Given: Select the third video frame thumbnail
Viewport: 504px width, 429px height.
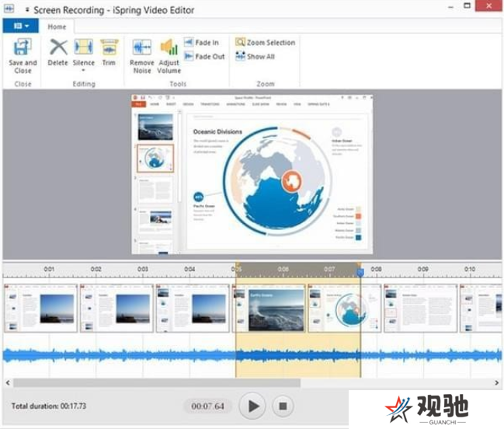Looking at the screenshot, I should [193, 308].
